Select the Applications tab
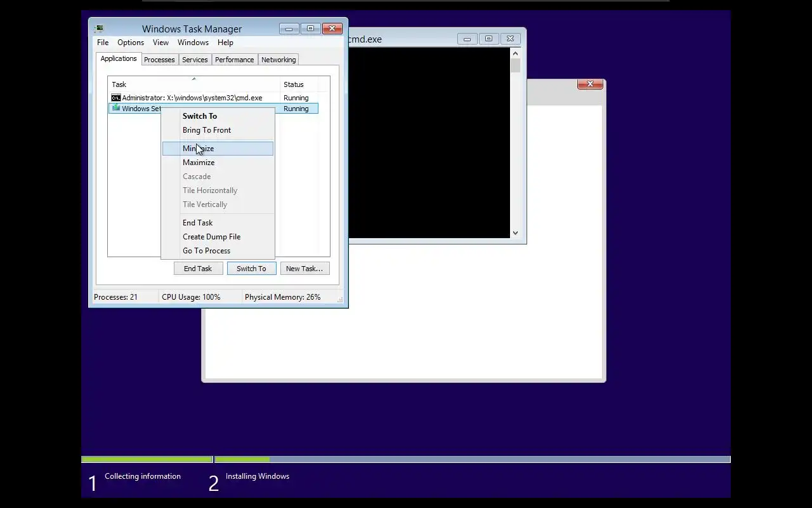Viewport: 812px width, 508px height. pos(119,58)
